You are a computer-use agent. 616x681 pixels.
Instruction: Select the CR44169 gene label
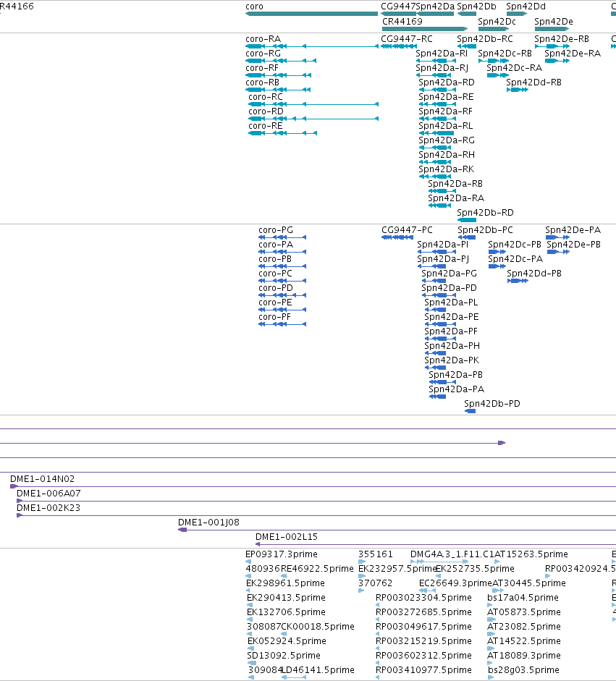(402, 21)
